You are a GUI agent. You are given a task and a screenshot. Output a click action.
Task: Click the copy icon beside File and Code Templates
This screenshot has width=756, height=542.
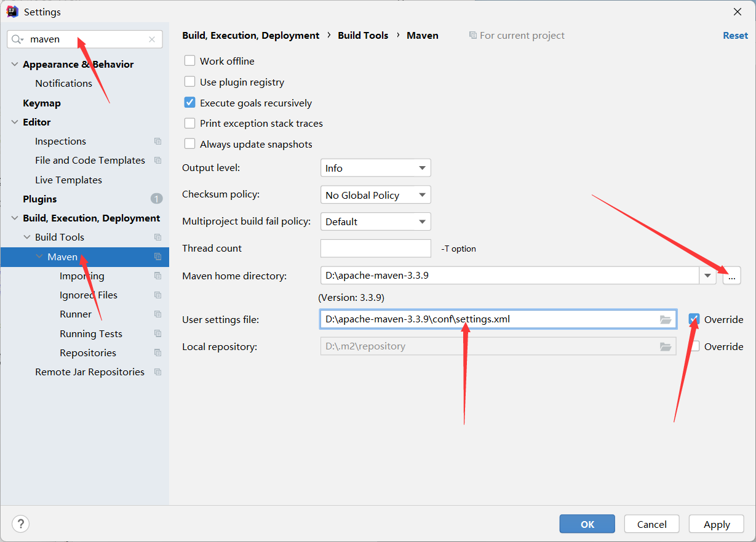pyautogui.click(x=157, y=161)
